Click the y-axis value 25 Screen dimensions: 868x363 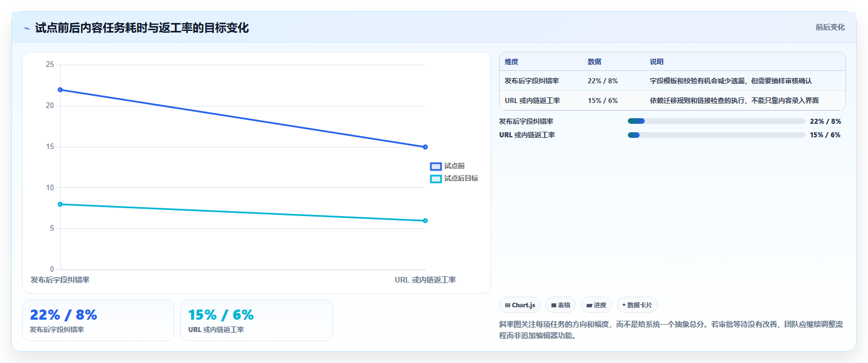[x=50, y=65]
